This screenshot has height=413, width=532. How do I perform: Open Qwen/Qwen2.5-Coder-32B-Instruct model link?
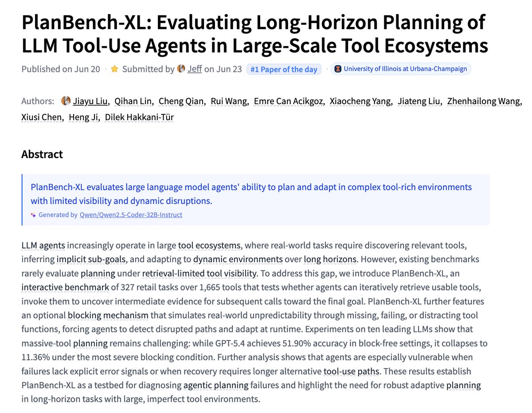coord(131,215)
